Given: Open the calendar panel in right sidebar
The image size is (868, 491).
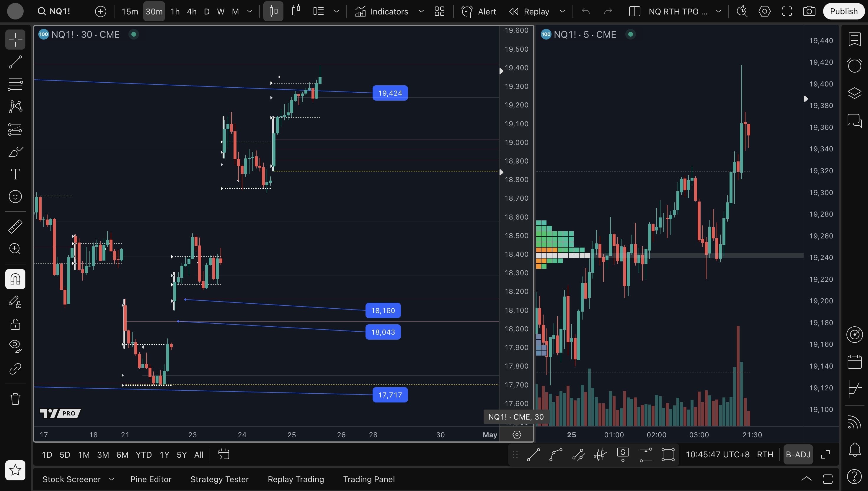Looking at the screenshot, I should coord(854,362).
